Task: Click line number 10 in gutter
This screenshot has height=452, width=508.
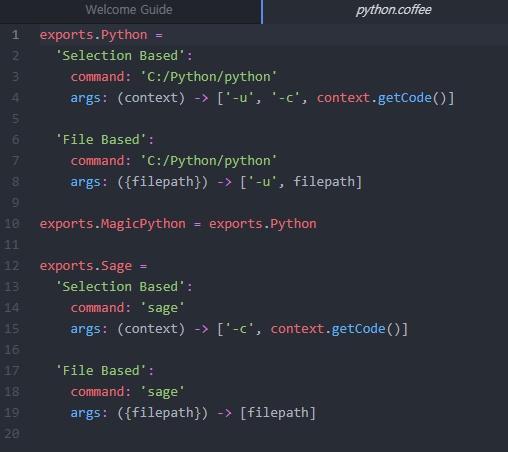Action: point(12,224)
